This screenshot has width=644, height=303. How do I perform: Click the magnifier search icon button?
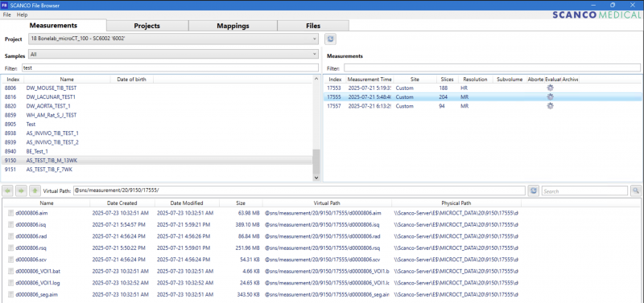[x=636, y=190]
